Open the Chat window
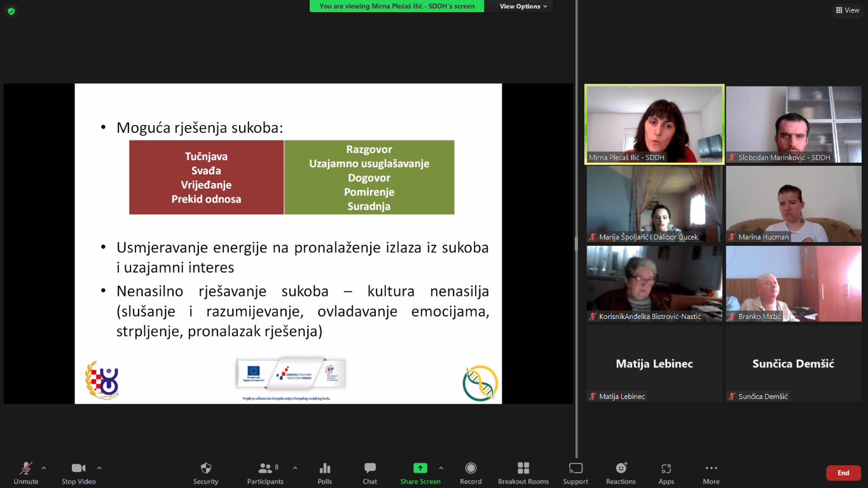The height and width of the screenshot is (488, 868). point(369,473)
